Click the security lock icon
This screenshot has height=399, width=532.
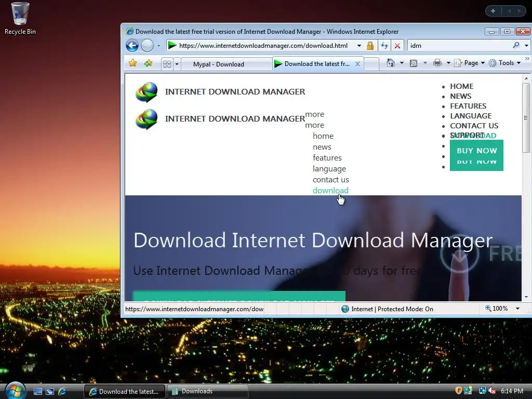370,46
